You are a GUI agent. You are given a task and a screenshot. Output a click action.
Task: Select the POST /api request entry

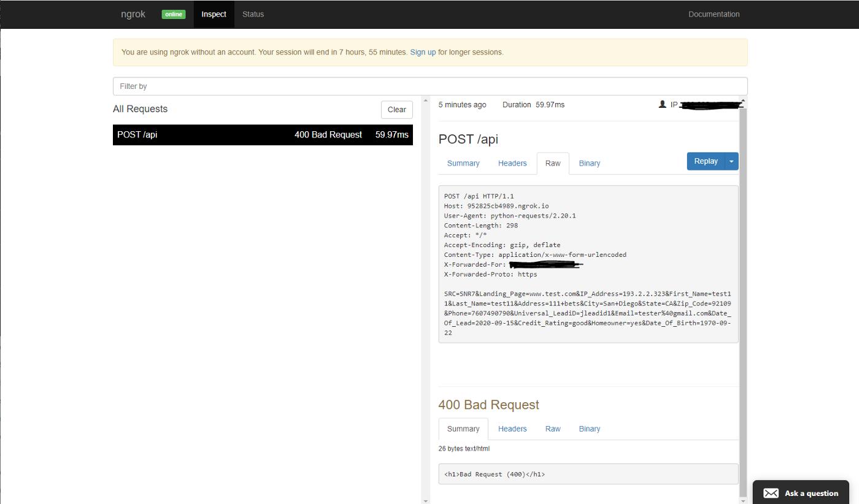click(x=263, y=134)
